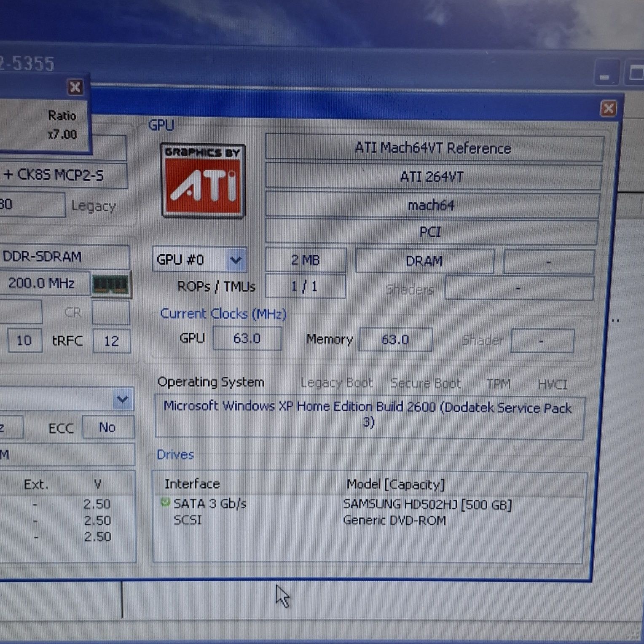Click the Shader clock field

pyautogui.click(x=542, y=341)
